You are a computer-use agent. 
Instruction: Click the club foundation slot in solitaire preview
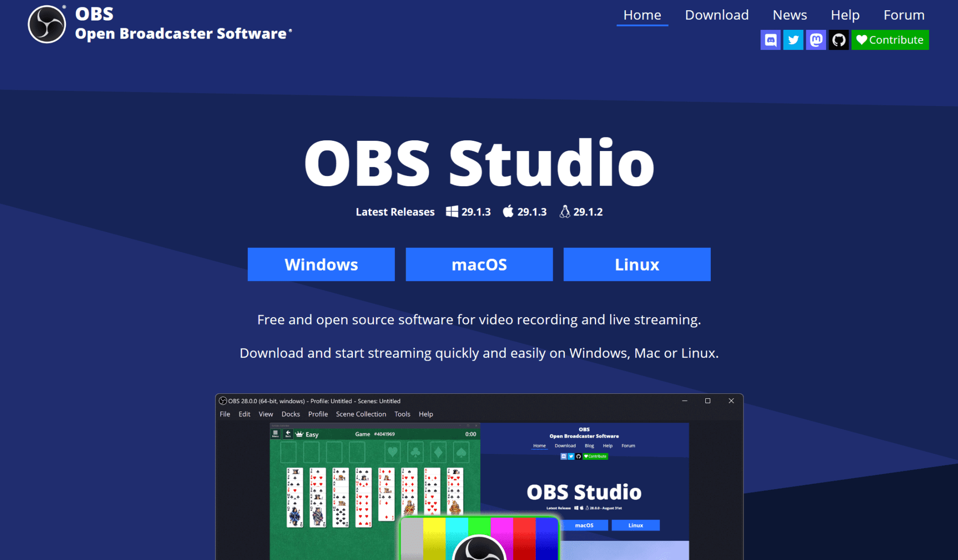[x=415, y=452]
